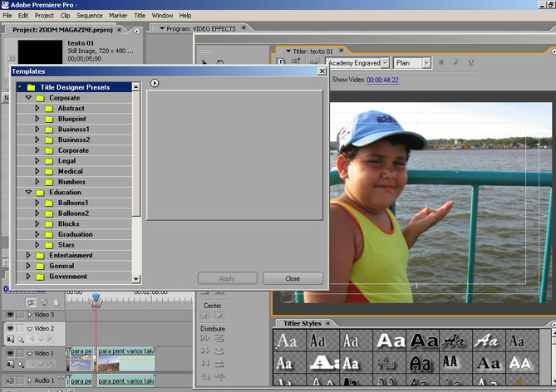Image resolution: width=556 pixels, height=392 pixels.
Task: Expand the Entertainment templates folder
Action: click(x=28, y=256)
